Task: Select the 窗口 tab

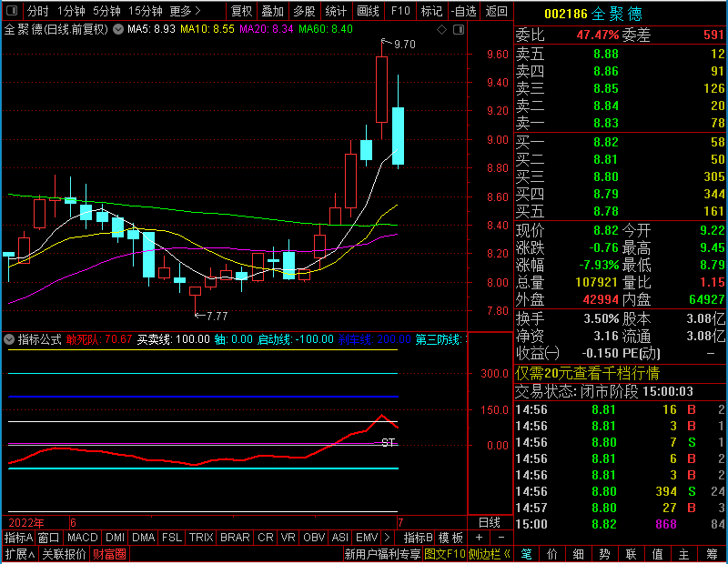Action: point(49,538)
